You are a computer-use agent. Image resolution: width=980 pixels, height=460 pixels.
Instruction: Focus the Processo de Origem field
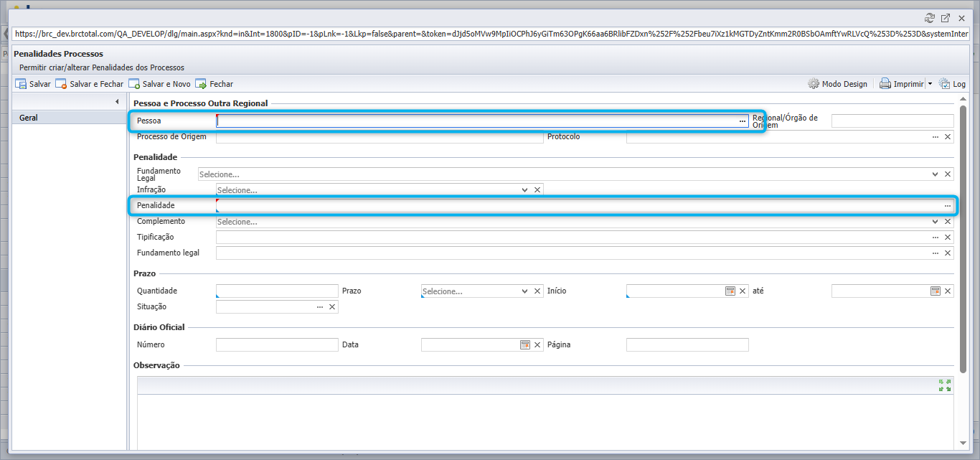[380, 136]
